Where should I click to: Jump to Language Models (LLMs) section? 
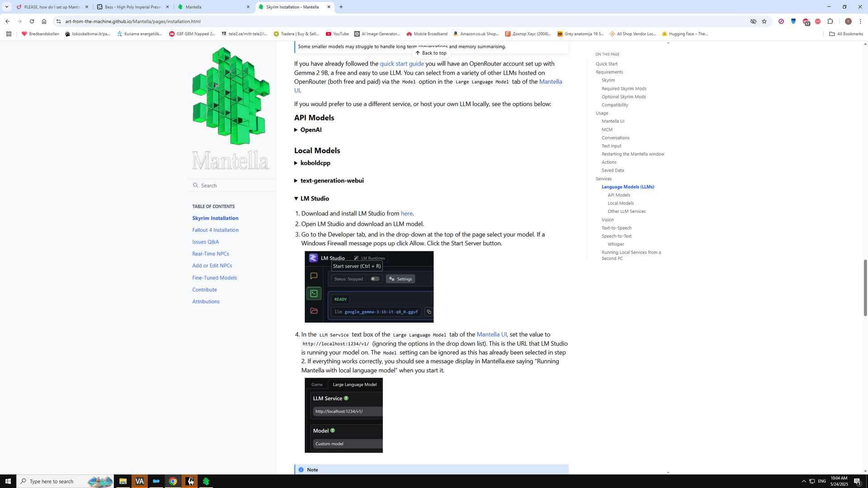(628, 187)
